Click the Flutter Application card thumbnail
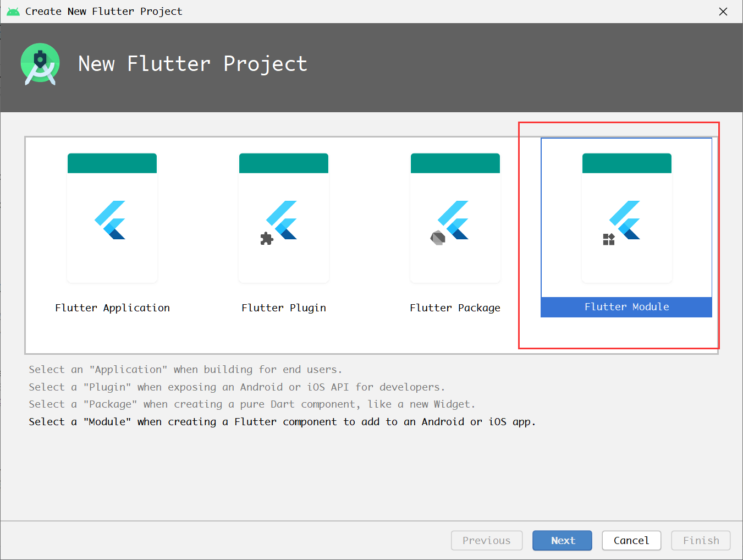The image size is (743, 560). 112,218
